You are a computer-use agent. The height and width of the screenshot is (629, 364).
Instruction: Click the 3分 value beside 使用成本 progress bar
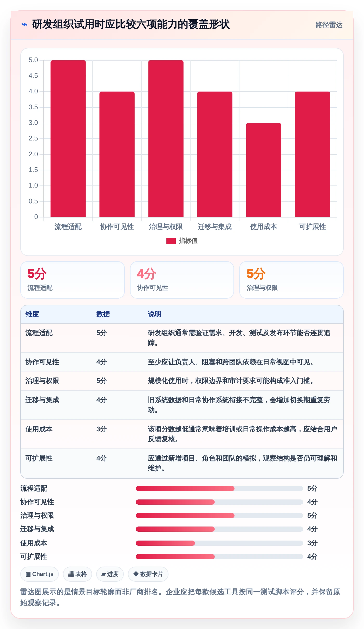pyautogui.click(x=313, y=543)
